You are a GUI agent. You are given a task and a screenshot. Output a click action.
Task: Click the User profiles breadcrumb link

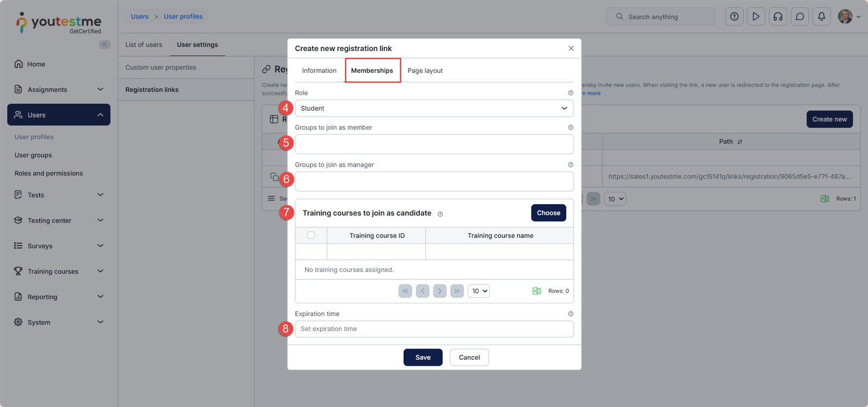point(183,17)
